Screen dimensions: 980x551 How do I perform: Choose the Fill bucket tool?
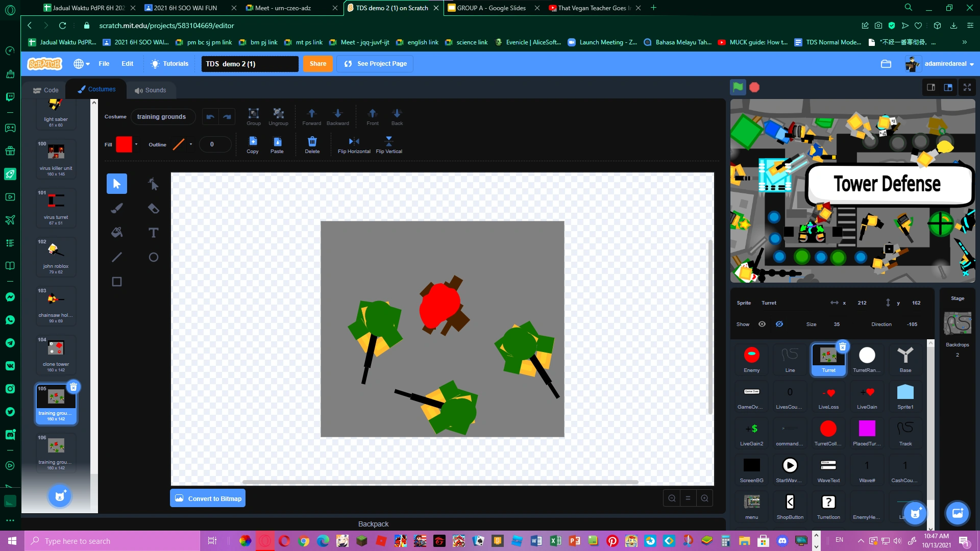coord(116,232)
